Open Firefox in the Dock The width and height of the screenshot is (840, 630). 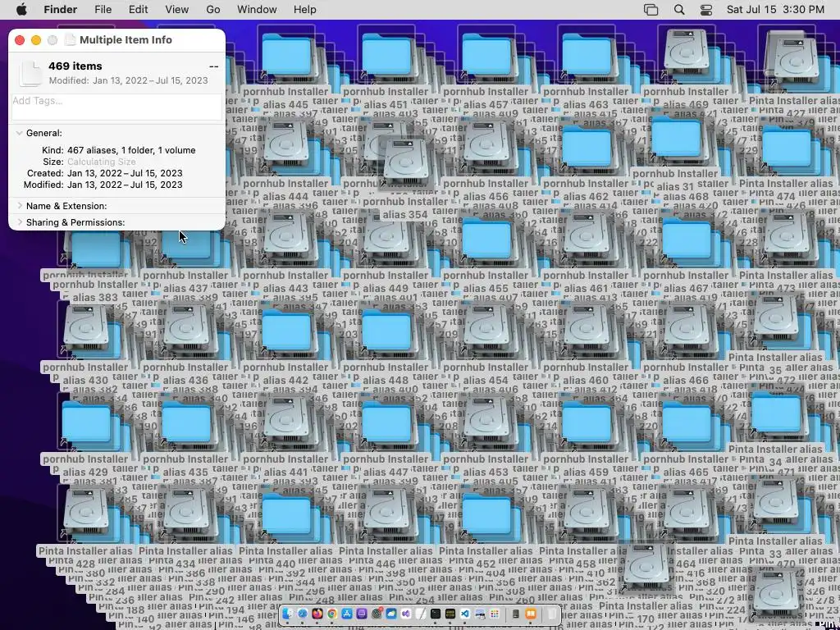(x=317, y=614)
